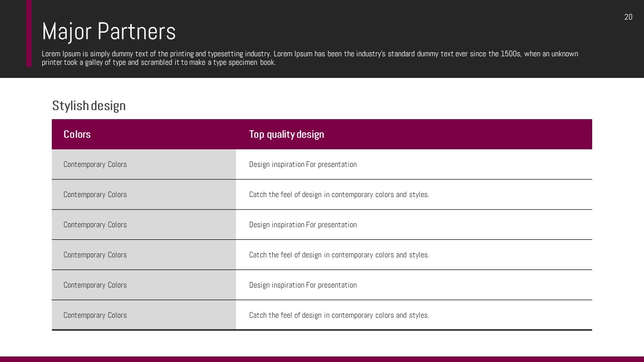Click the magenta accent bar beside the title
This screenshot has width=644, height=362.
pyautogui.click(x=29, y=33)
